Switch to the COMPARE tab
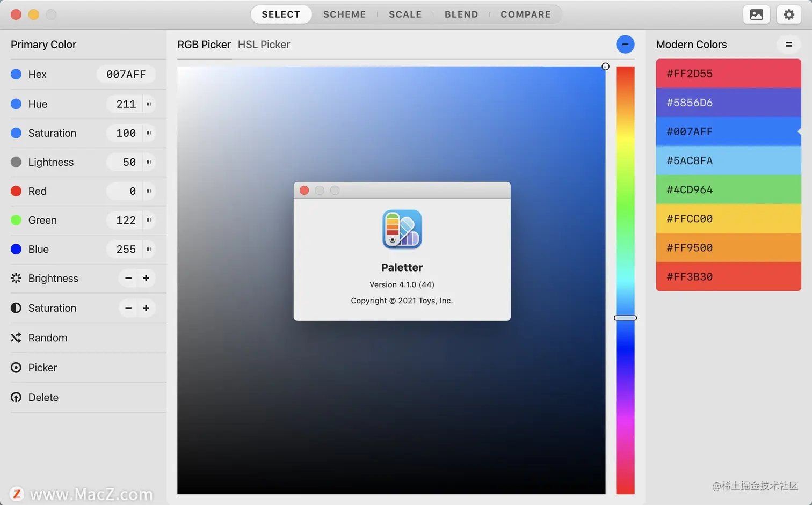The height and width of the screenshot is (505, 812). click(526, 14)
